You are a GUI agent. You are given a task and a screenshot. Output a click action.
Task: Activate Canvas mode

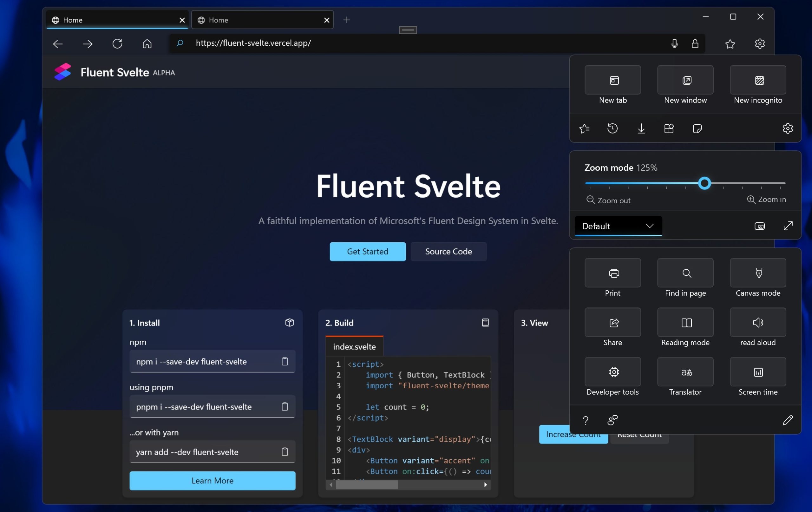click(x=758, y=273)
